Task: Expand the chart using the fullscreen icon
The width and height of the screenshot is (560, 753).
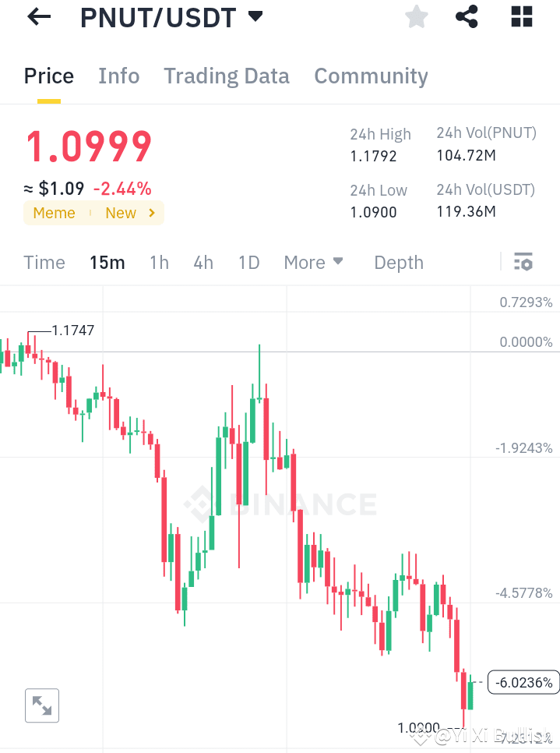Action: click(41, 705)
